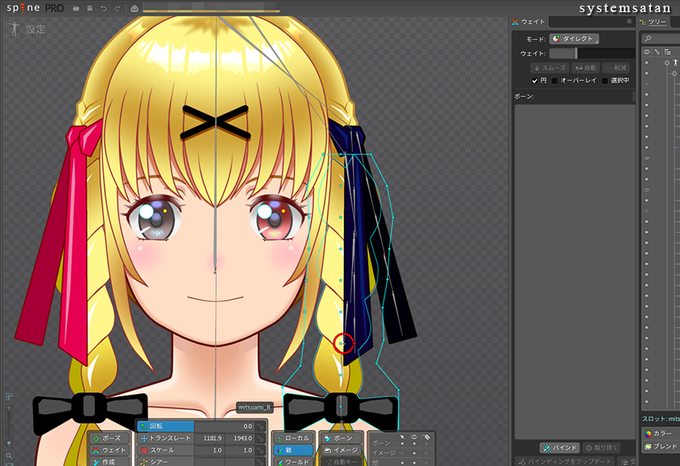
Task: Click the translate X value 1181.9
Action: pyautogui.click(x=209, y=438)
